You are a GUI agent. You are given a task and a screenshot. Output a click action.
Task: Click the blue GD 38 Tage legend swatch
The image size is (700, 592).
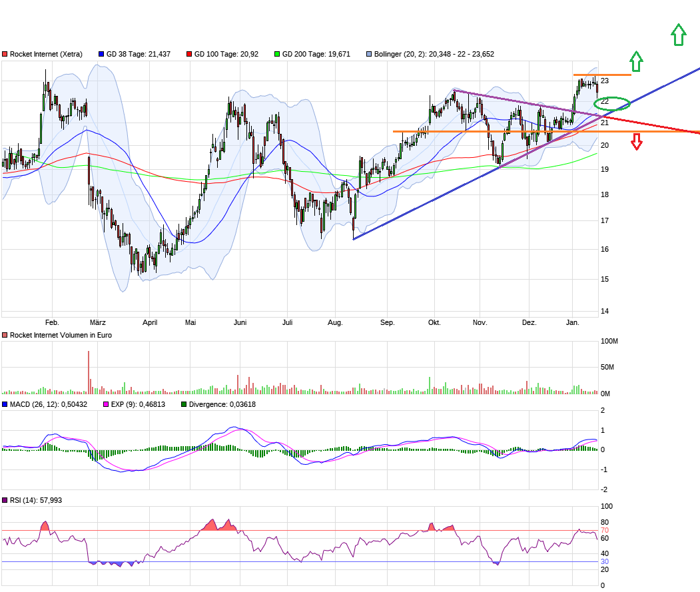tap(101, 54)
